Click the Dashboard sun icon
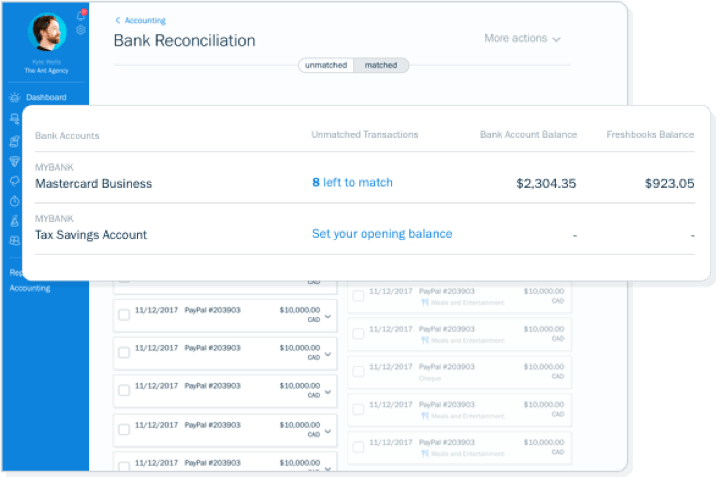This screenshot has height=478, width=716. 14,98
